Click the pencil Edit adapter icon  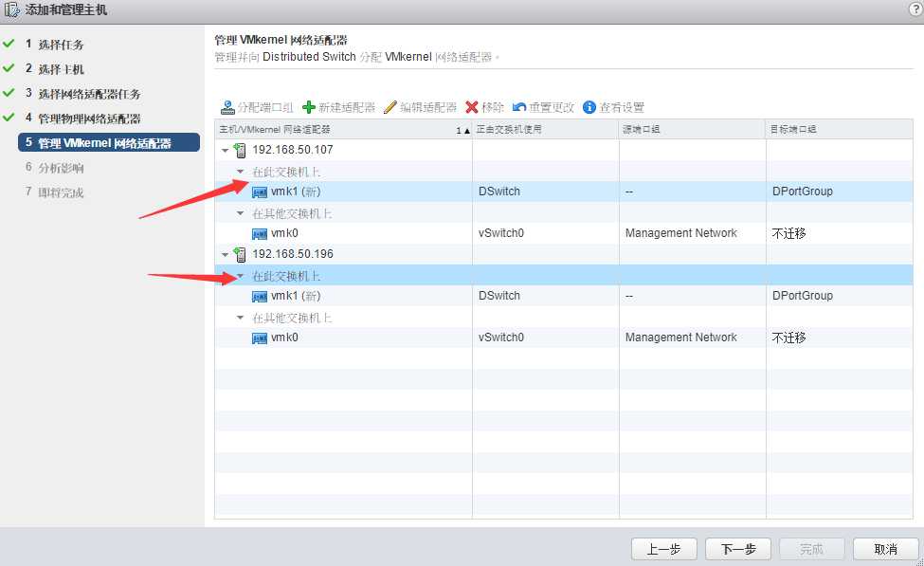390,107
